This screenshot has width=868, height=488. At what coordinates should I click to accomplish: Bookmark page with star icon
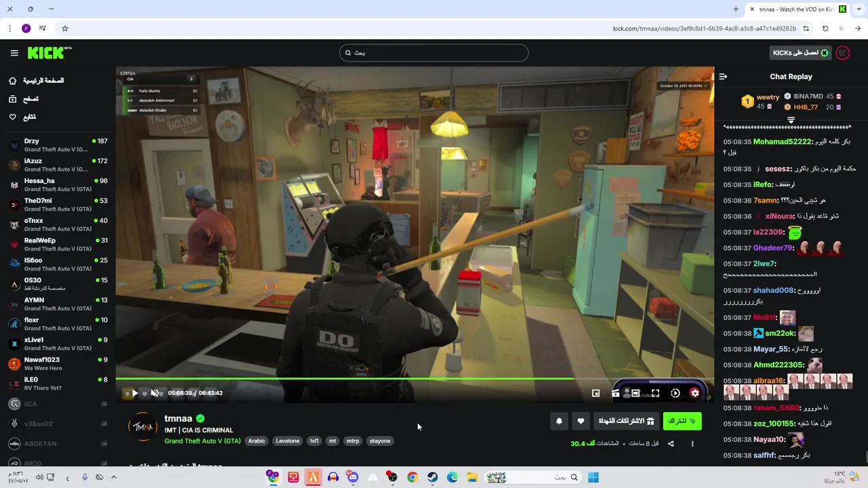tap(65, 28)
